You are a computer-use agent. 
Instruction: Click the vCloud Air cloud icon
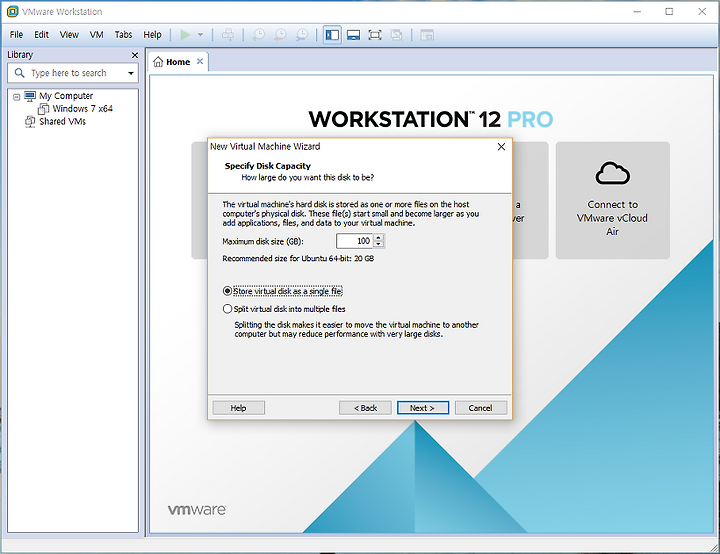click(613, 173)
